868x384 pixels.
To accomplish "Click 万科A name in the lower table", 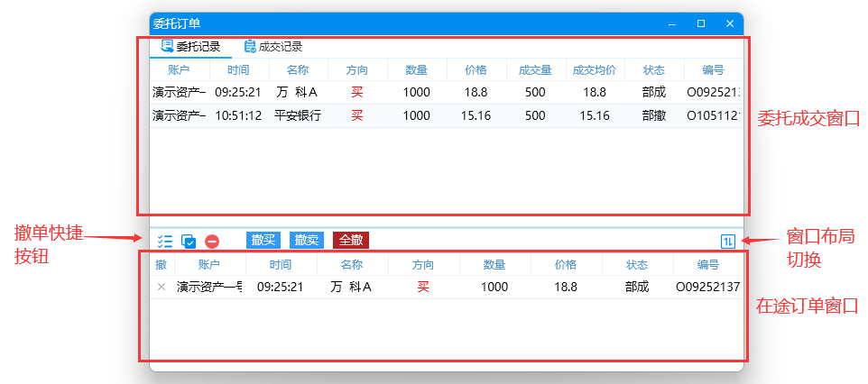I will [x=352, y=288].
